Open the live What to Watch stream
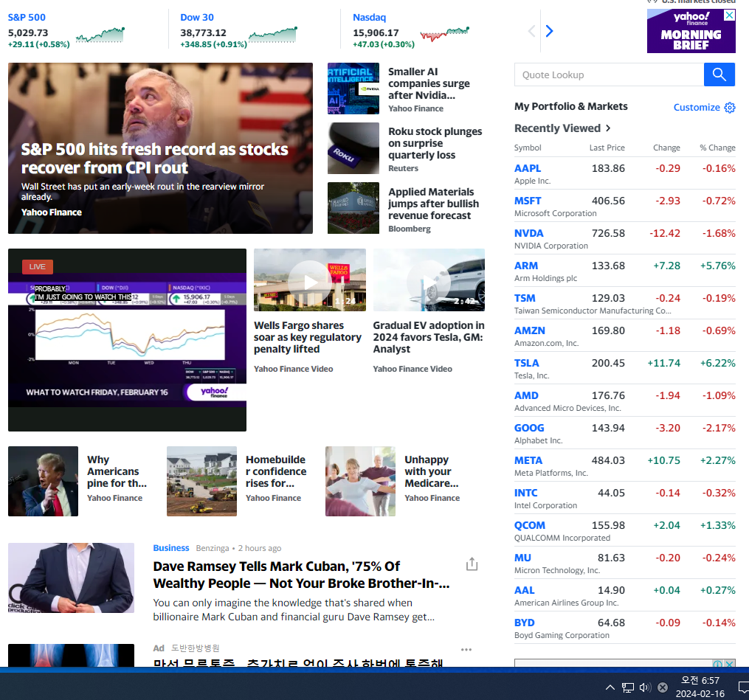The height and width of the screenshot is (700, 749). [x=127, y=339]
